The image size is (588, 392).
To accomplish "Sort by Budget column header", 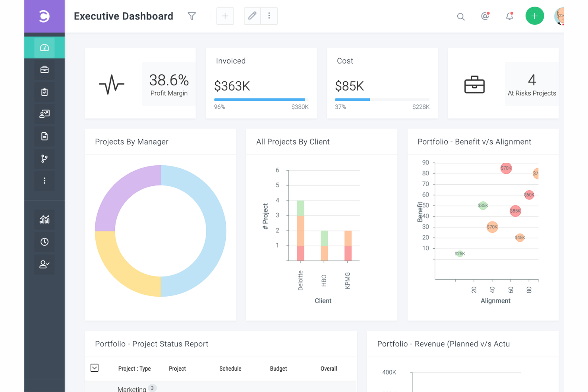I will pyautogui.click(x=279, y=369).
